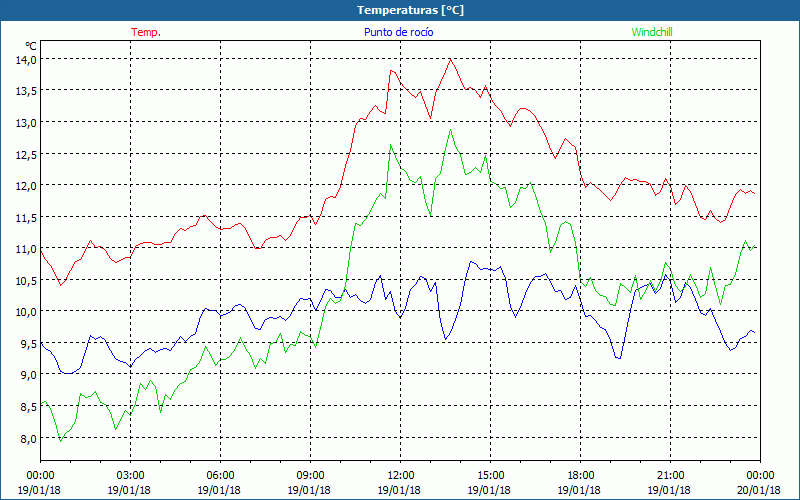Select the blue Punto de rocío legend label

398,32
